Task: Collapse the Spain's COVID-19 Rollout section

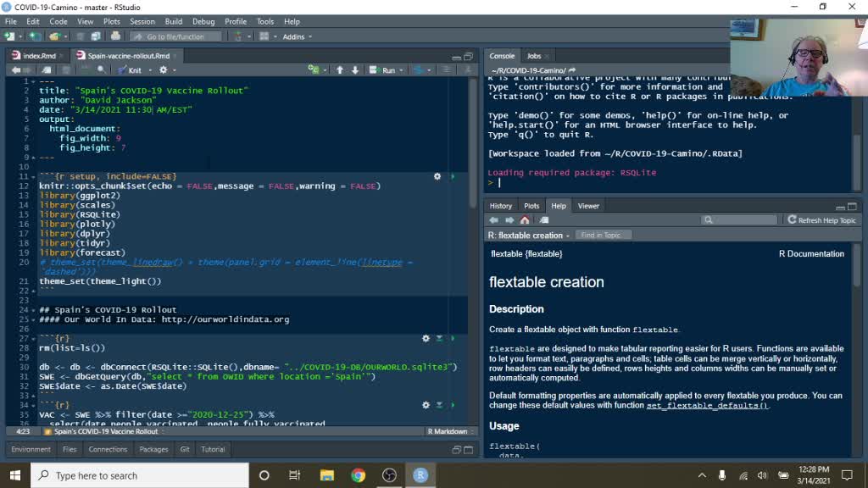Action: coord(33,310)
